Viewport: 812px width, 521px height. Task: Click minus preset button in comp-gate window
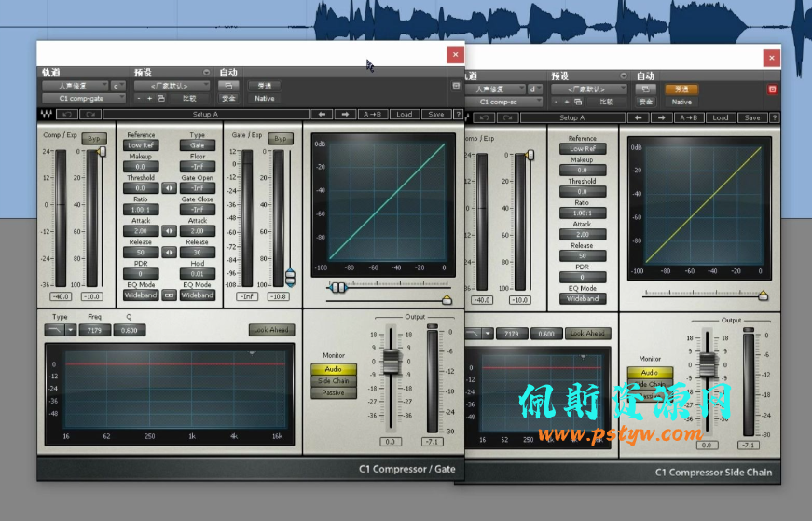[138, 99]
